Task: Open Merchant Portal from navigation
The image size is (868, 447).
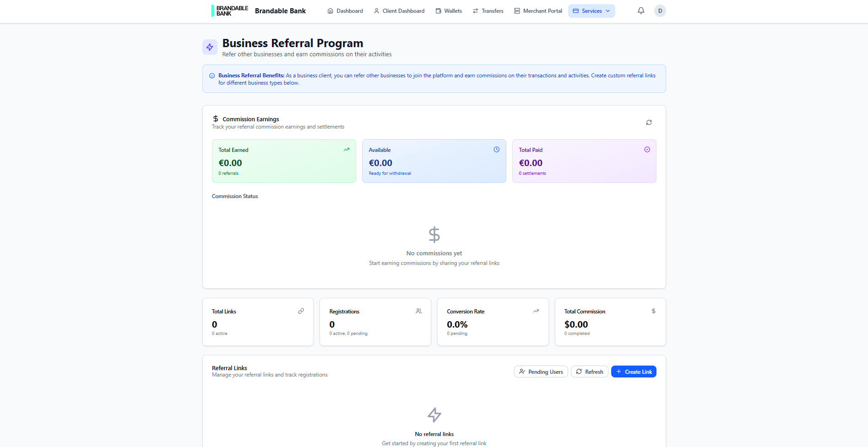Action: click(538, 11)
